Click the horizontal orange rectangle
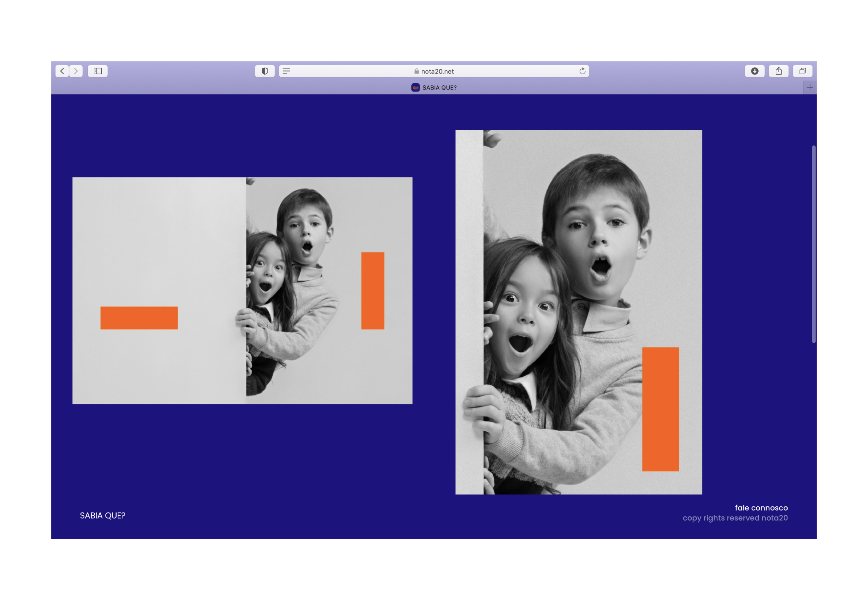 coord(139,318)
